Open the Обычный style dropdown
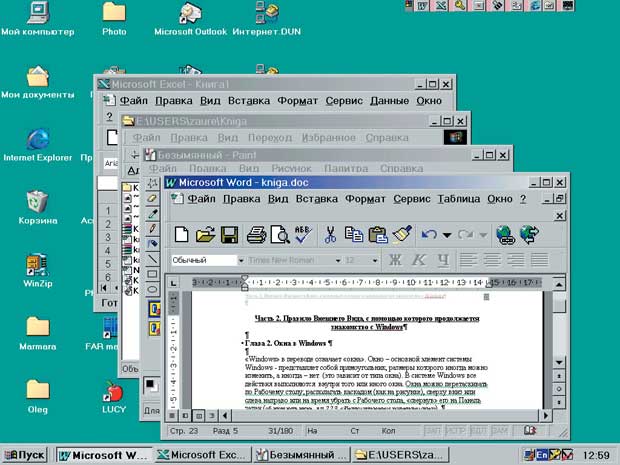 click(x=241, y=260)
